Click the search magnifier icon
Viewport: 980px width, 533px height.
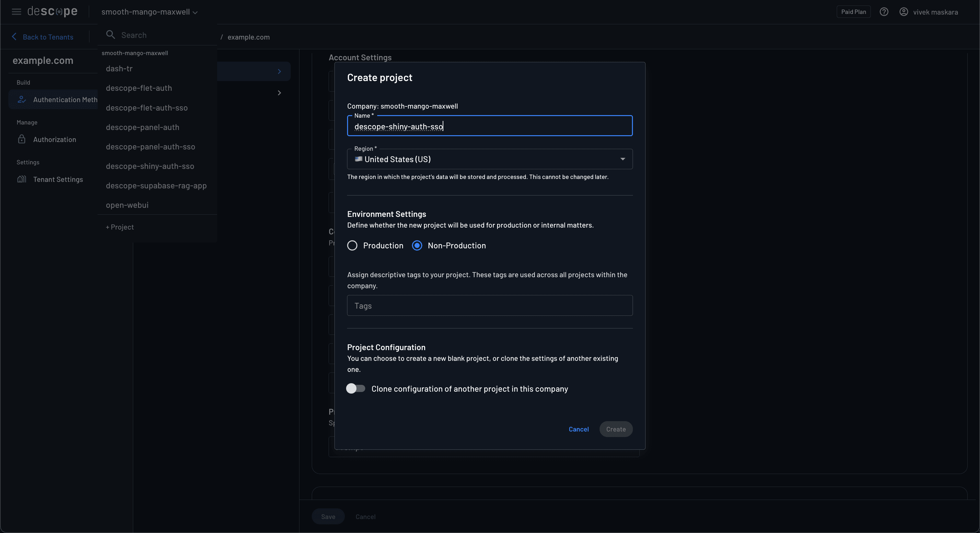(x=111, y=34)
